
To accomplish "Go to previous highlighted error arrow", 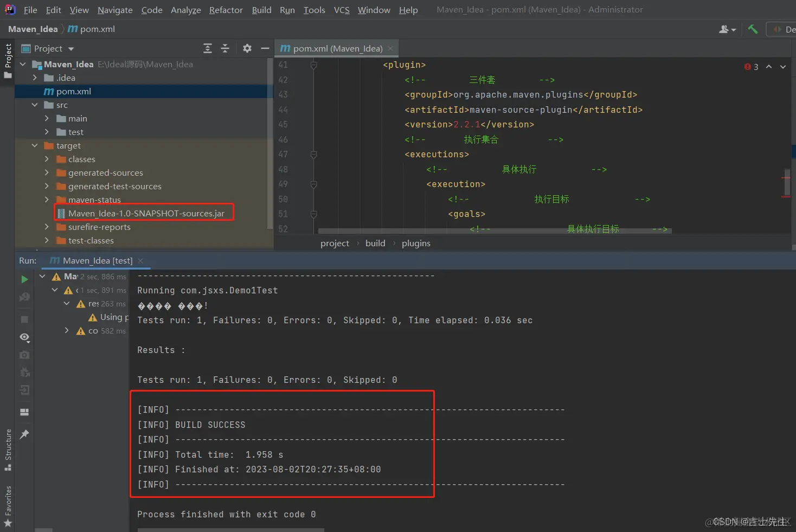I will point(769,67).
